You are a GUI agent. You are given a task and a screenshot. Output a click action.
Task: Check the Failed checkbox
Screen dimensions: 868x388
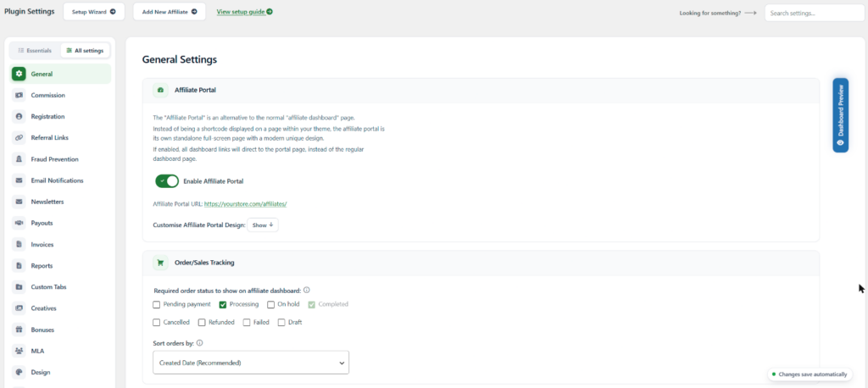click(247, 322)
